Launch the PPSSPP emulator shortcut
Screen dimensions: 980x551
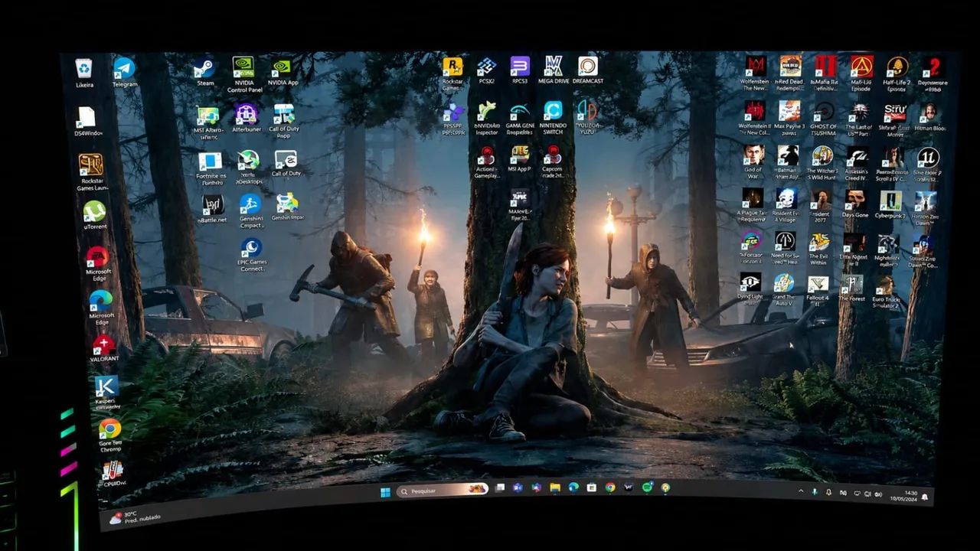coord(453,119)
